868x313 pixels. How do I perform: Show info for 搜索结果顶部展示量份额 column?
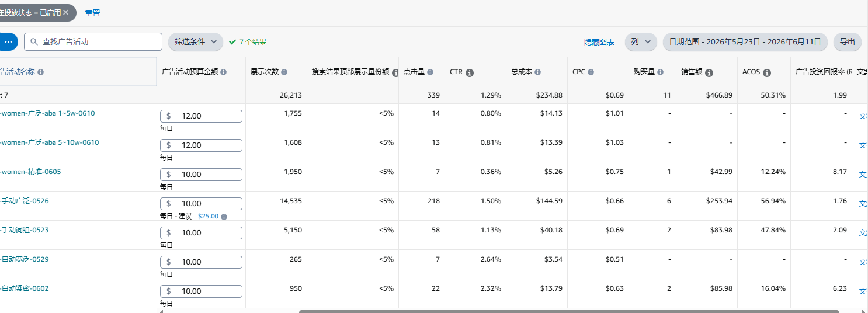pyautogui.click(x=395, y=72)
